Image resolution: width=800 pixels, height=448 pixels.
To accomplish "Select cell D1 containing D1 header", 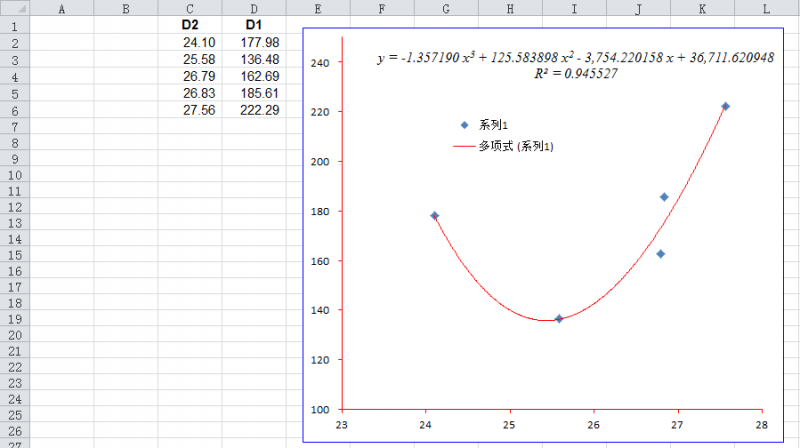I will [254, 25].
